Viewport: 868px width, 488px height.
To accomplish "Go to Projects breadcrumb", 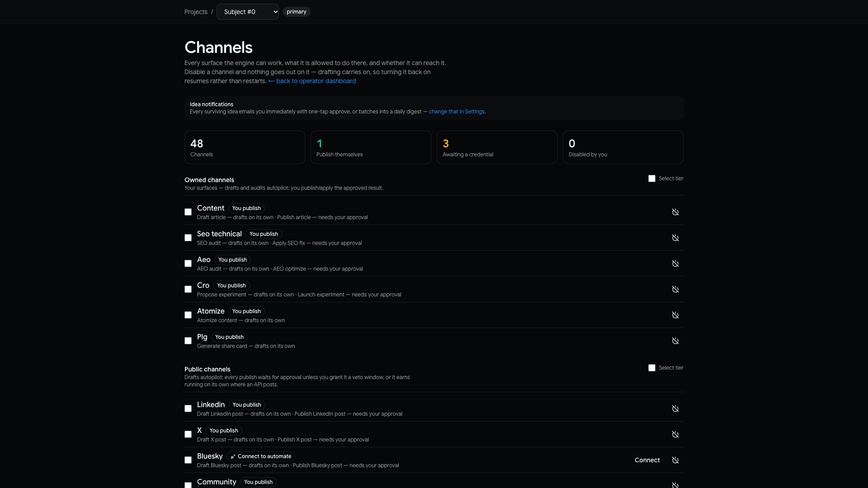I will [x=196, y=12].
